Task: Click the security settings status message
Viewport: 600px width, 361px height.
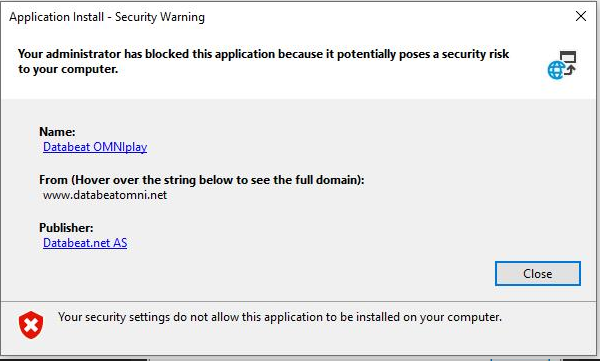Action: pyautogui.click(x=280, y=317)
